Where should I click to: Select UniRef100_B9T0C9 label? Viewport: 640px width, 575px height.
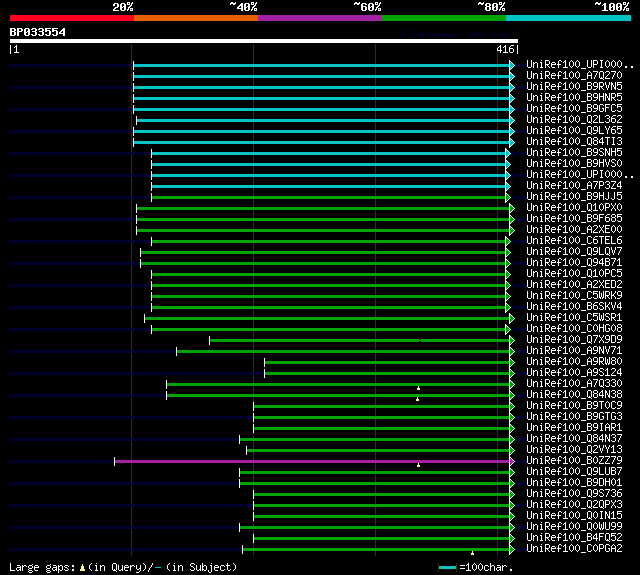coord(574,406)
